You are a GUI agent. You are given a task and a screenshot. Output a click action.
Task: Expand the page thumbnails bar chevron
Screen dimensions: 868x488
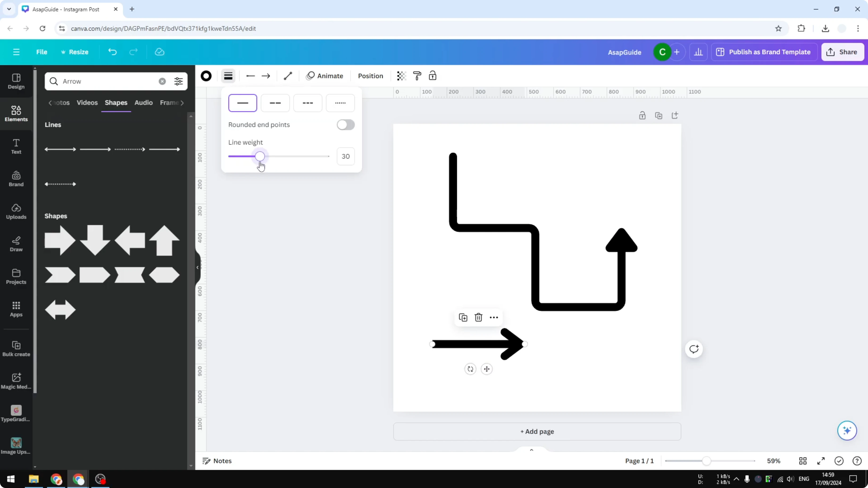coord(531,450)
